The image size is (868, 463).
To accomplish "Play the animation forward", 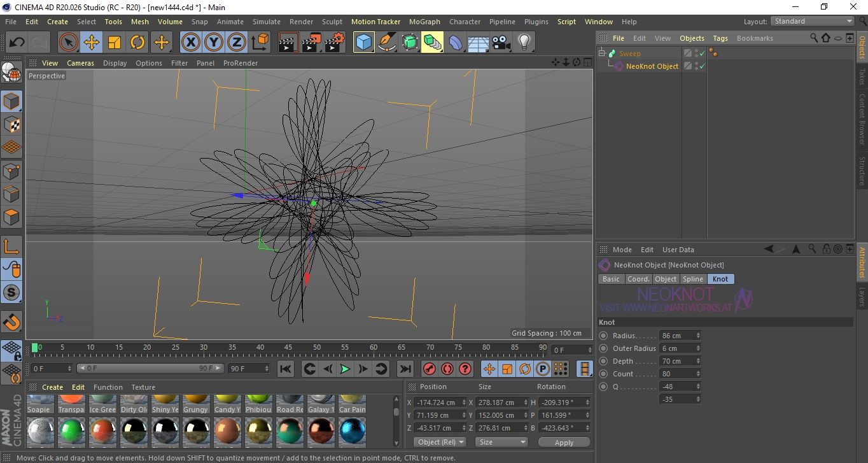I will click(345, 369).
